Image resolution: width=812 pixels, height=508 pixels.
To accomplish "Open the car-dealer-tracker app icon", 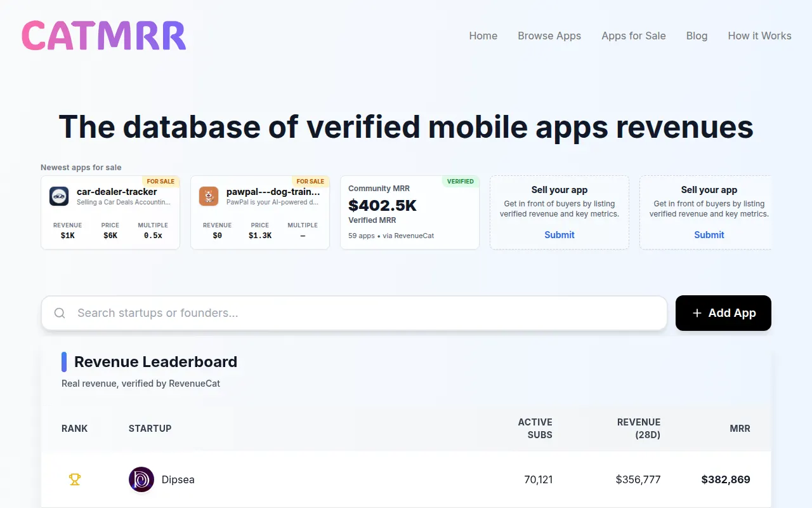I will click(x=59, y=196).
